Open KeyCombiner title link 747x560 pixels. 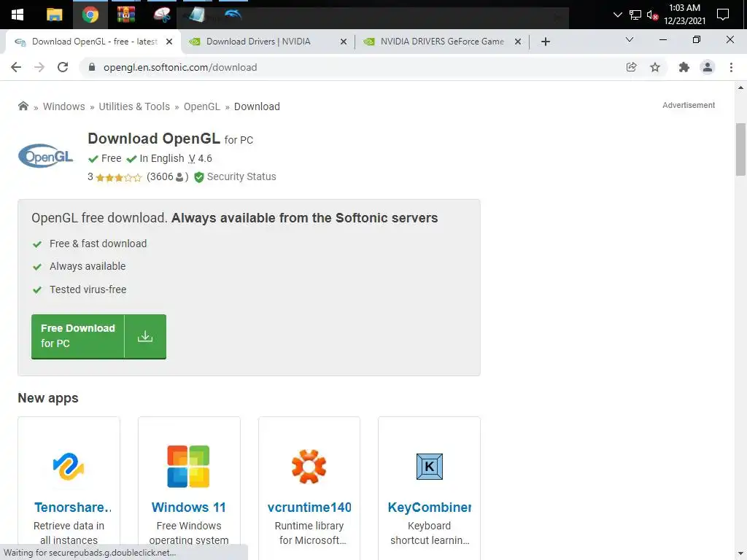pos(430,507)
